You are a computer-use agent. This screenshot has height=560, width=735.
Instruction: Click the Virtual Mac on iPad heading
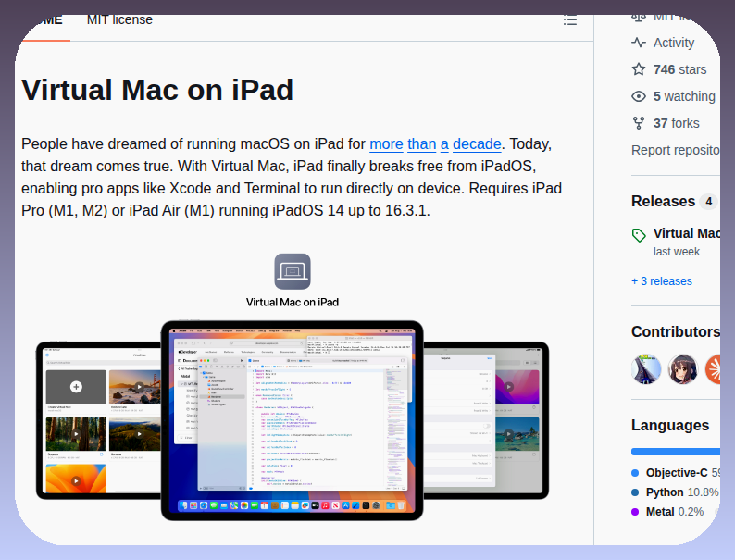coord(157,90)
